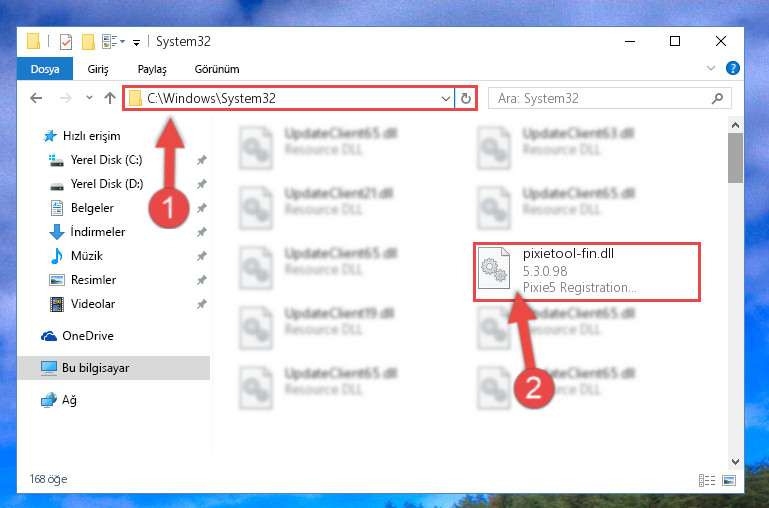Switch to large icons view in status bar

729,481
